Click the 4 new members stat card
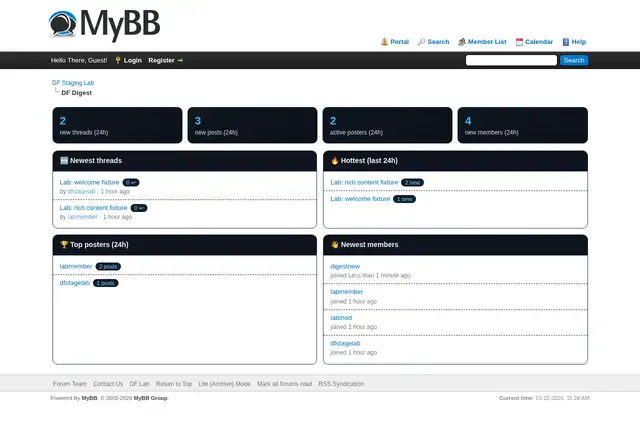This screenshot has width=640, height=430. [x=522, y=125]
